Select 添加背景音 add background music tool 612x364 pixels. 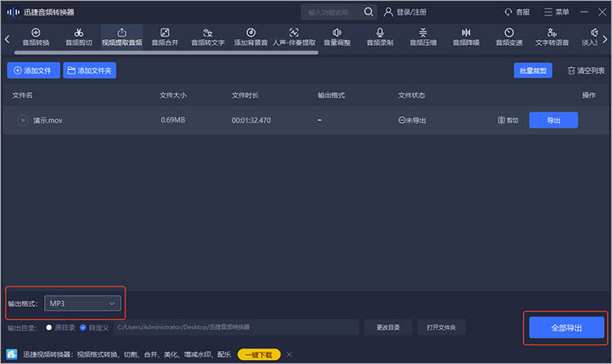[251, 37]
